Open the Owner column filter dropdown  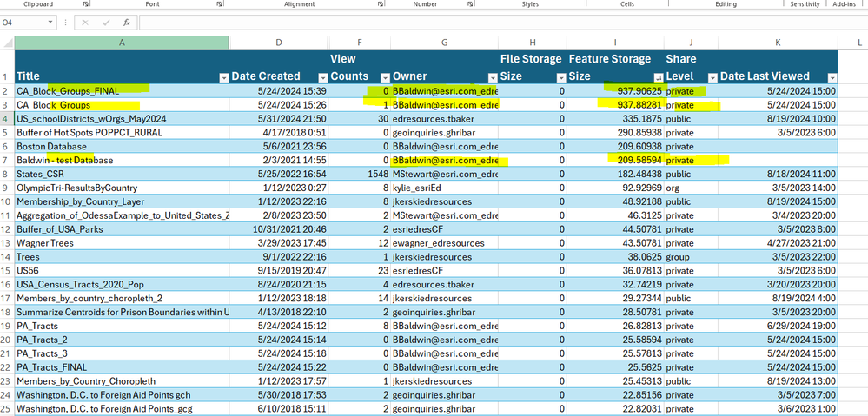493,77
